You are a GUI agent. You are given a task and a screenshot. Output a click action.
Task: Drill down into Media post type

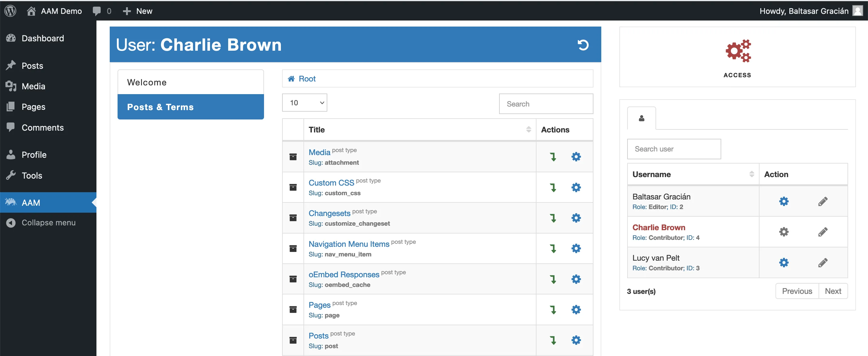tap(553, 157)
